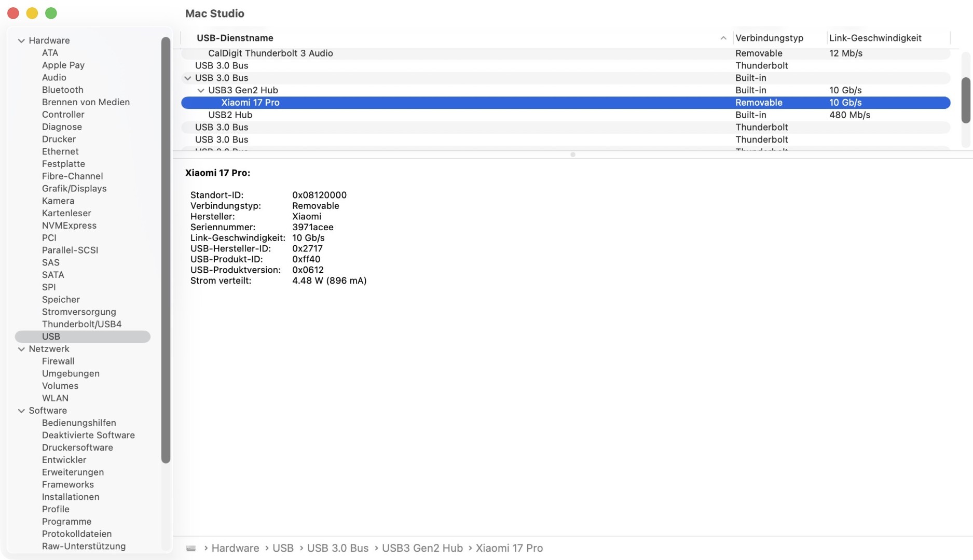Click Hardware in the bottom path bar

coord(235,548)
